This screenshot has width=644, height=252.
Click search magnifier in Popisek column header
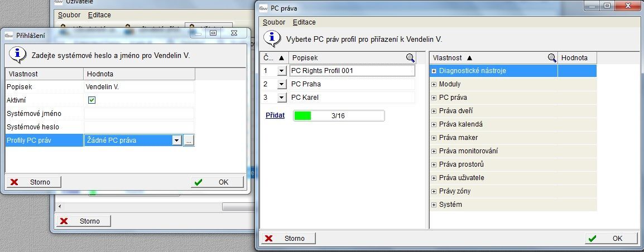[410, 57]
